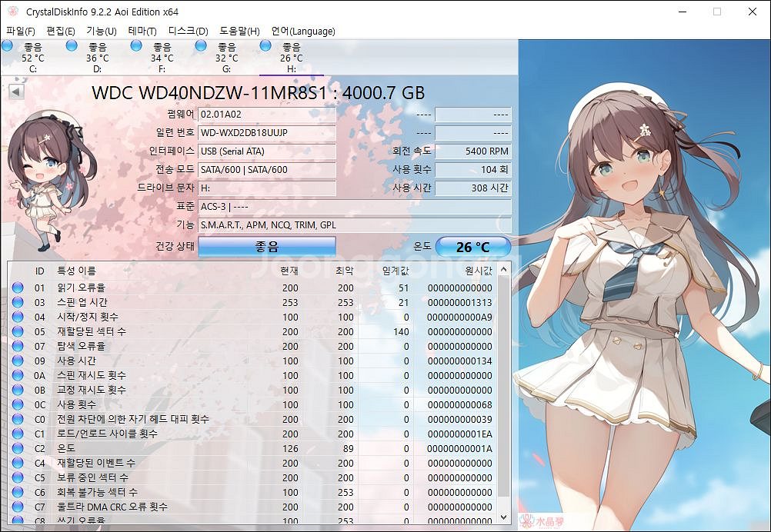Open the 디스크(D) menu
Viewport: 771px width, 532px height.
click(189, 31)
